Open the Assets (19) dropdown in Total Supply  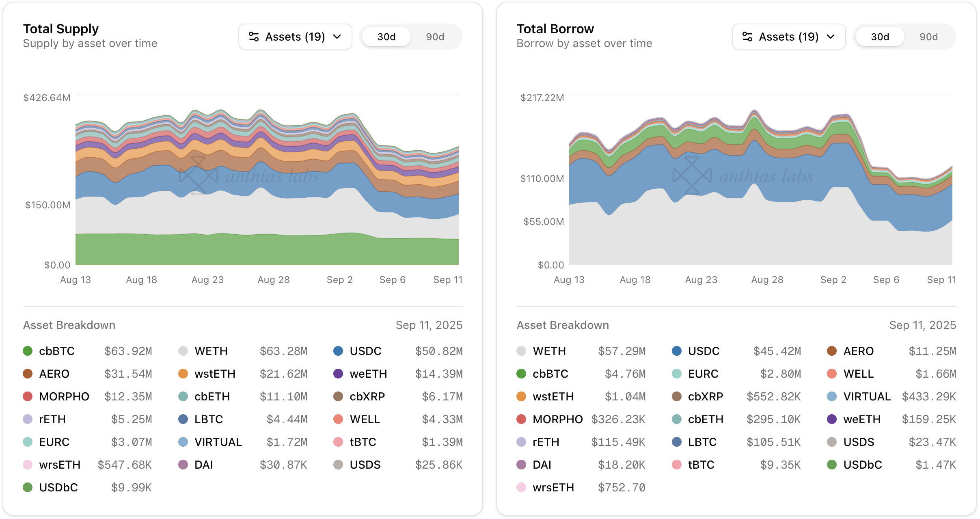click(x=295, y=37)
